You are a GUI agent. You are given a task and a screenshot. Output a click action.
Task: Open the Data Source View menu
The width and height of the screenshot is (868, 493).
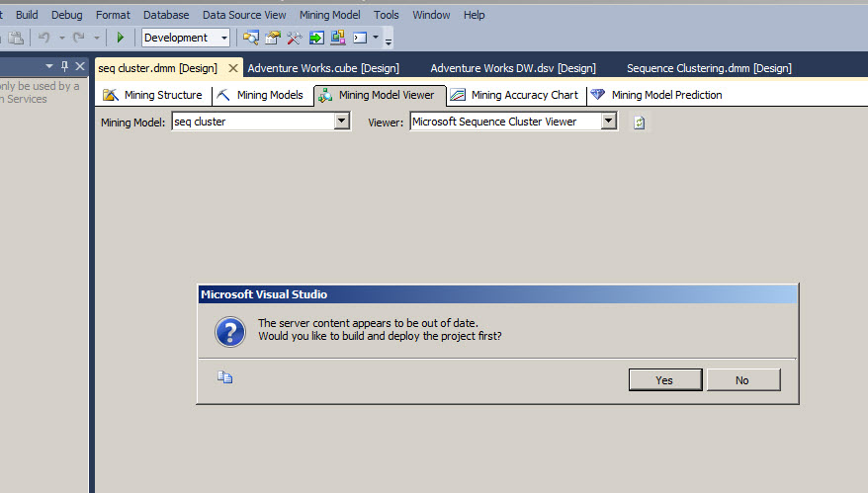point(244,15)
